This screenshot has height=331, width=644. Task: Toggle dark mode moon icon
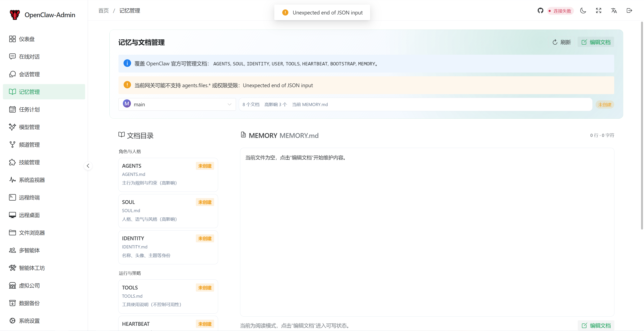pos(583,10)
